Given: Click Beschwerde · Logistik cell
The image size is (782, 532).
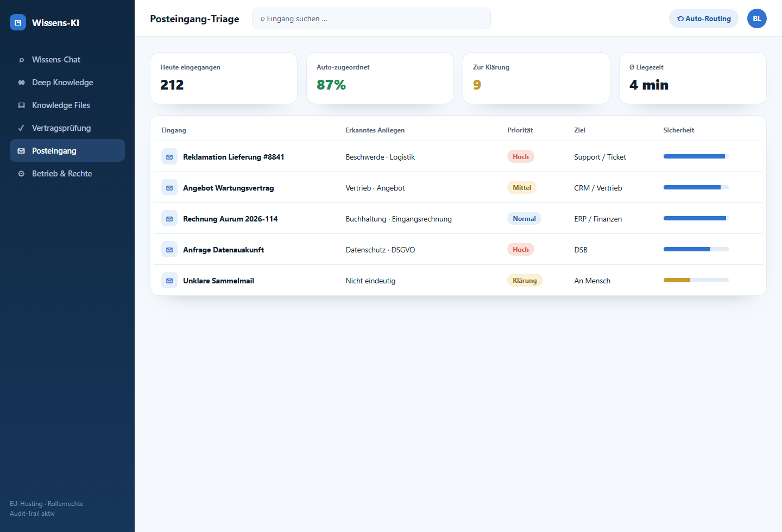Looking at the screenshot, I should click(380, 157).
